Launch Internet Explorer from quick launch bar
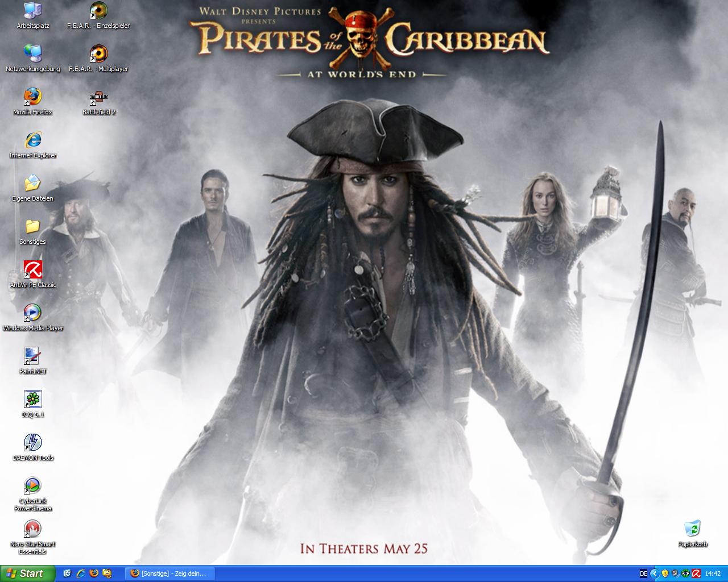The width and height of the screenshot is (728, 582). (80, 573)
